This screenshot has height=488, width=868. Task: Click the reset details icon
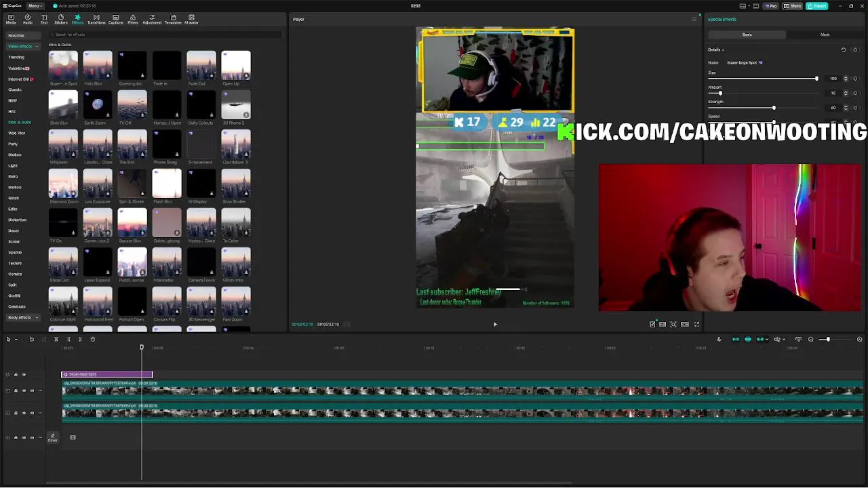[x=844, y=49]
